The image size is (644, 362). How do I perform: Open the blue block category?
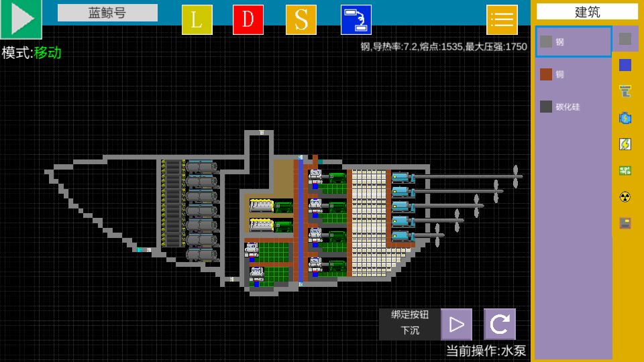(625, 65)
